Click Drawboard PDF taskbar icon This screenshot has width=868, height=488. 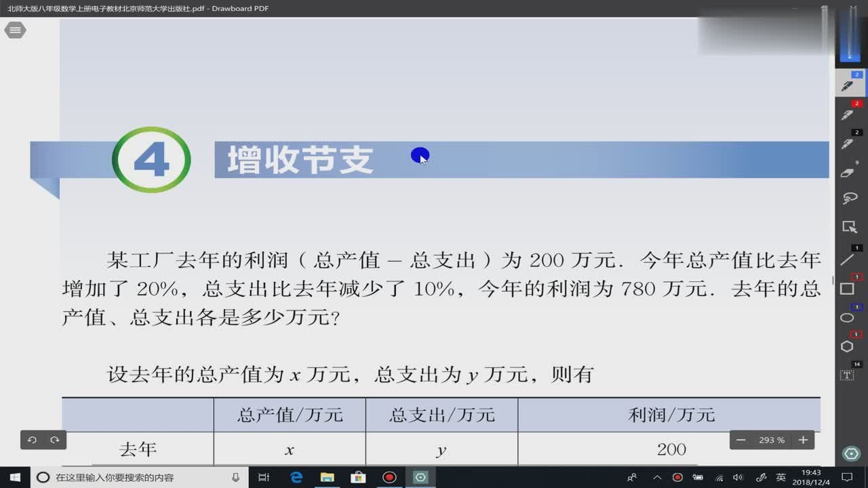[420, 477]
